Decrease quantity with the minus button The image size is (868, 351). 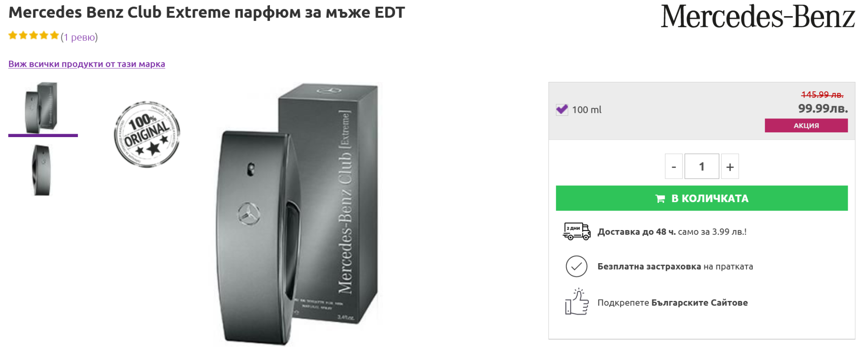[673, 166]
